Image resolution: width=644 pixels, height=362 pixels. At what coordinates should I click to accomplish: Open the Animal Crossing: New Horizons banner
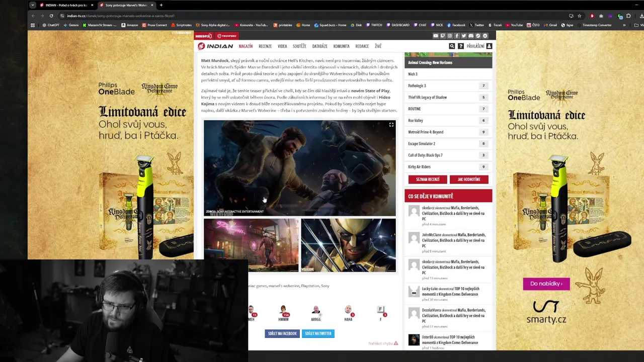click(x=448, y=60)
